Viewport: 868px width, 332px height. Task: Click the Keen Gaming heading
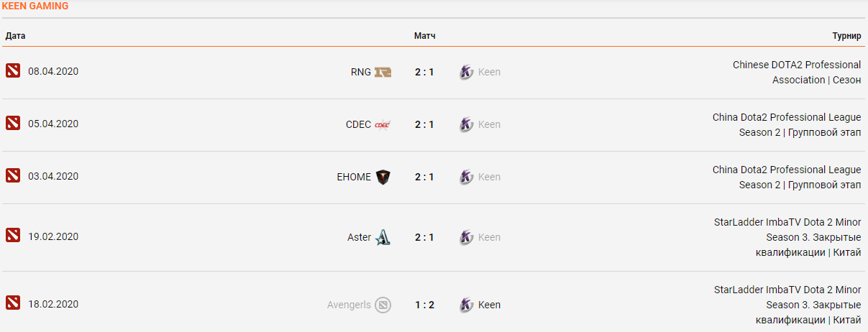35,6
